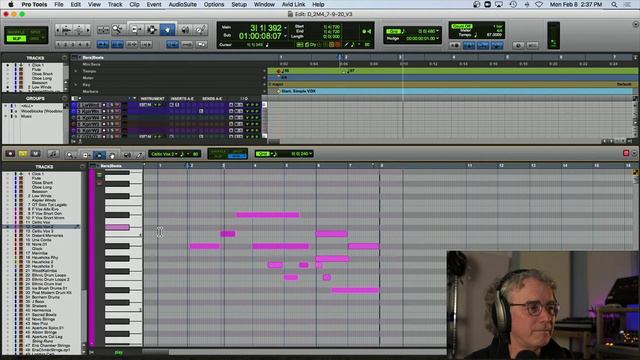640x360 pixels.
Task: Click the horizontal zoom out arrow
Action: [58, 29]
